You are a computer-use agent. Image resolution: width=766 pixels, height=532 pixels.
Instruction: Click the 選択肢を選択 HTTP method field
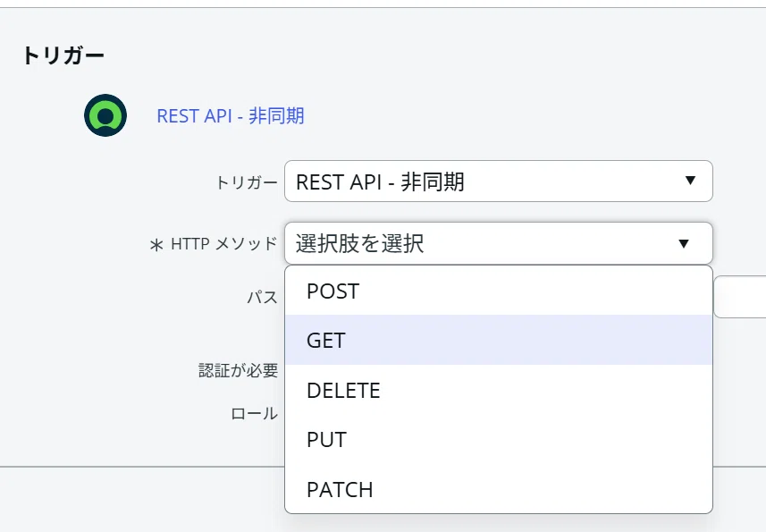click(x=498, y=243)
